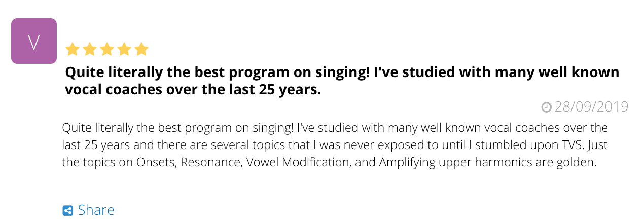The image size is (644, 220).
Task: Click the purple "V" reviewer avatar
Action: (33, 41)
